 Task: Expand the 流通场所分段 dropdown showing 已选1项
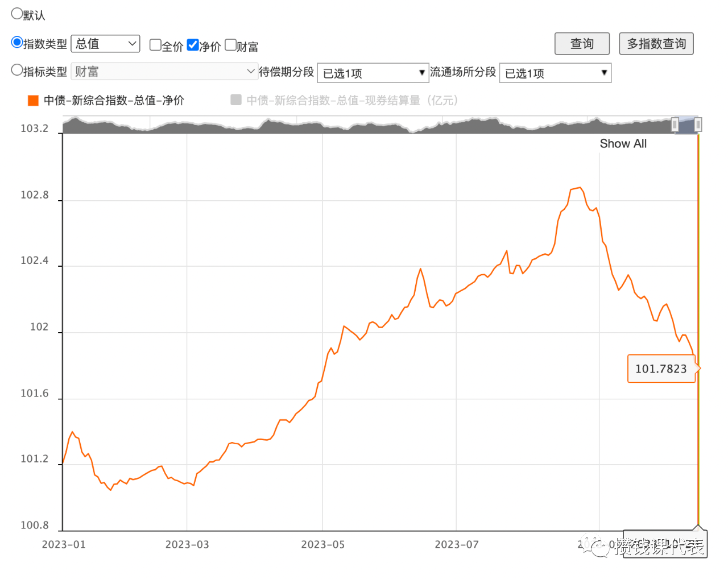click(x=555, y=73)
